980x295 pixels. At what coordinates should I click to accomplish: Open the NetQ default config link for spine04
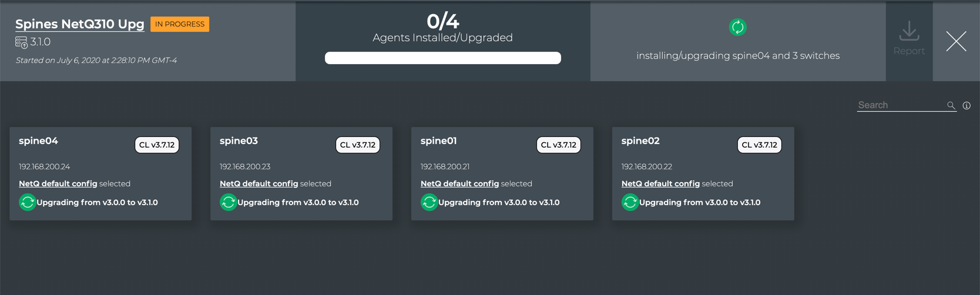(58, 183)
